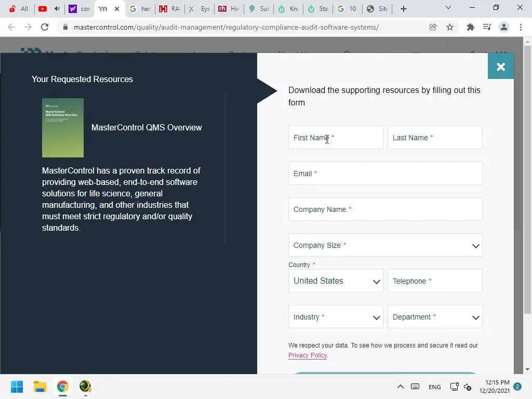This screenshot has height=399, width=532.
Task: Click the Last Name input field
Action: coord(435,137)
